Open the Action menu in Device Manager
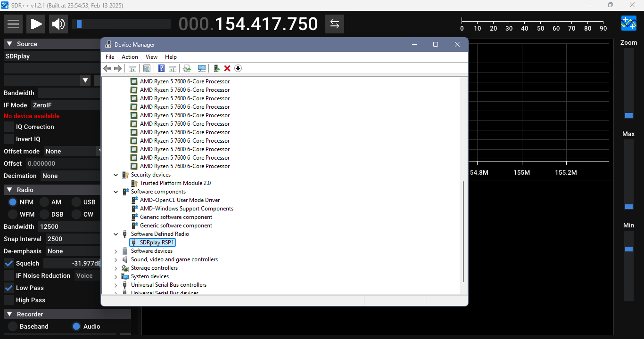This screenshot has width=644, height=339. tap(130, 56)
